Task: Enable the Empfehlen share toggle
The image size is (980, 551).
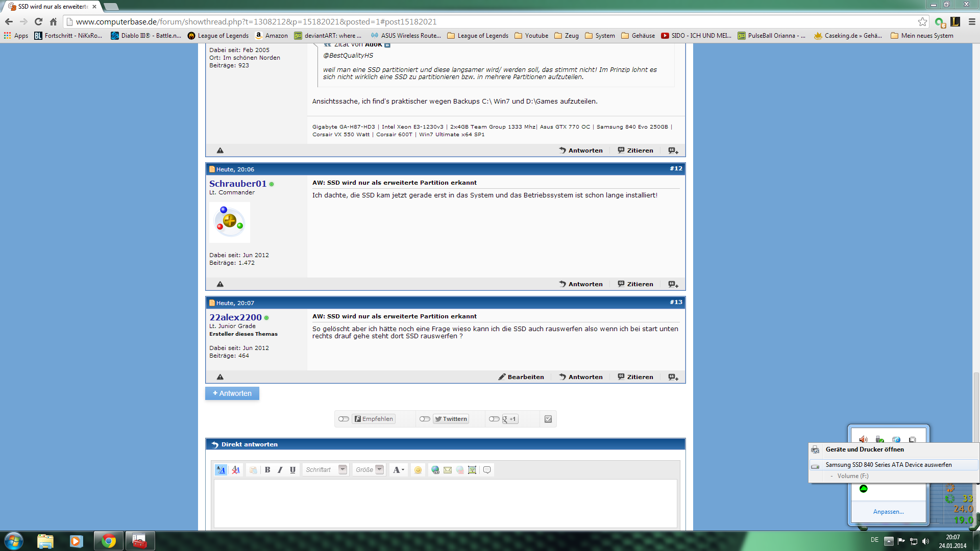Action: pos(344,419)
